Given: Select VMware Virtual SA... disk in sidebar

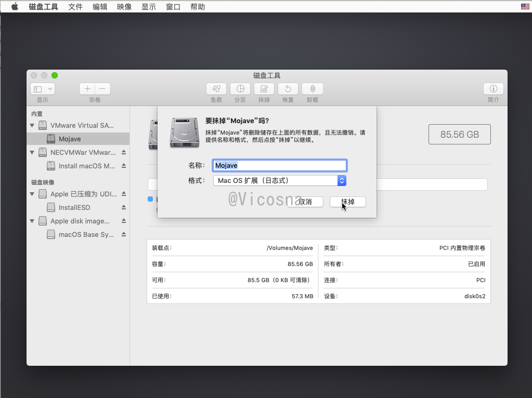Looking at the screenshot, I should (78, 125).
